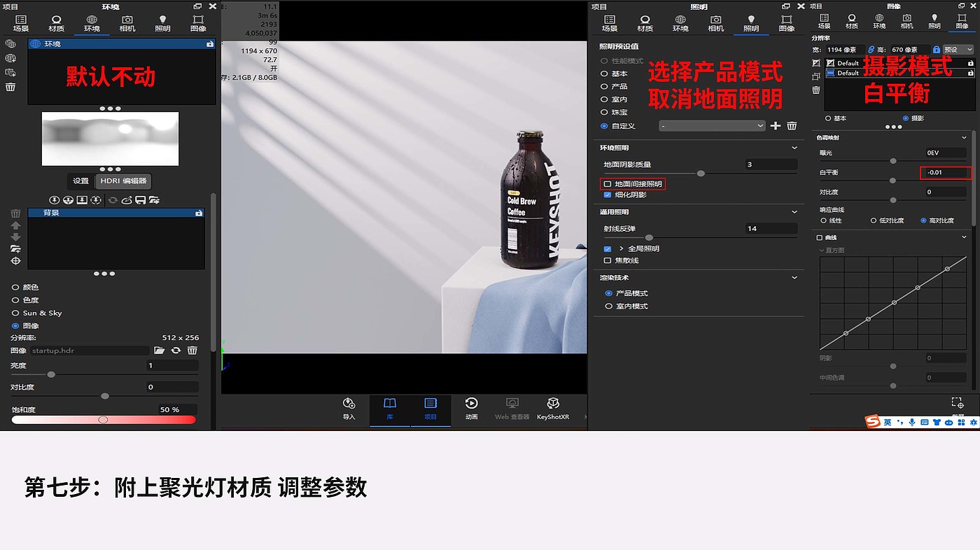Click the region render icon at Image panel bottom
This screenshot has width=980, height=550.
point(958,402)
